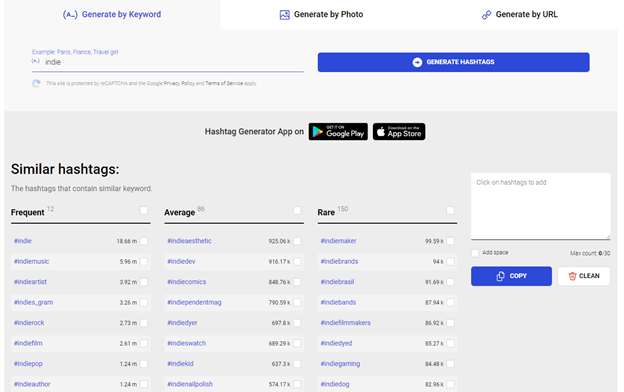Check the #indieartist hashtag box

tap(144, 282)
